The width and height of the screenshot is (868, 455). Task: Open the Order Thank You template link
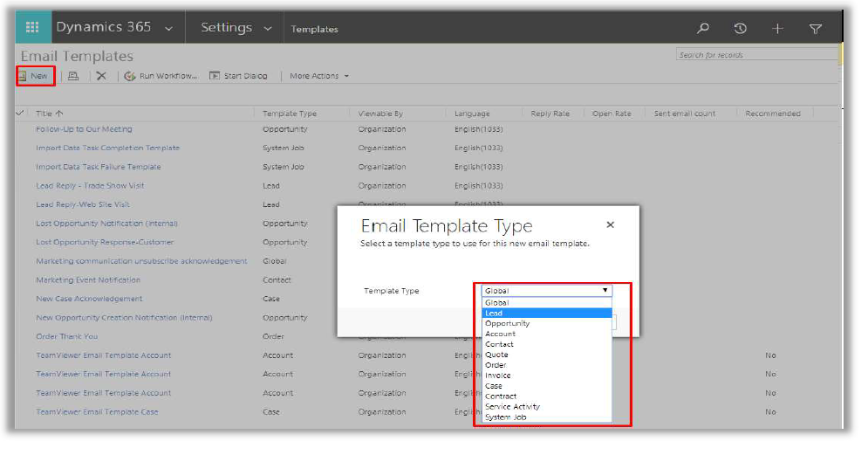click(66, 336)
